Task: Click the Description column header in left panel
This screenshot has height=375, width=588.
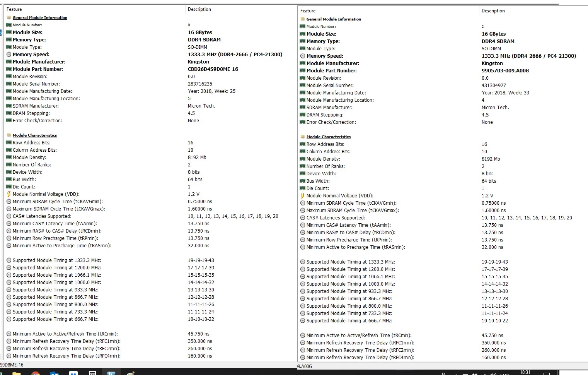Action: 199,9
